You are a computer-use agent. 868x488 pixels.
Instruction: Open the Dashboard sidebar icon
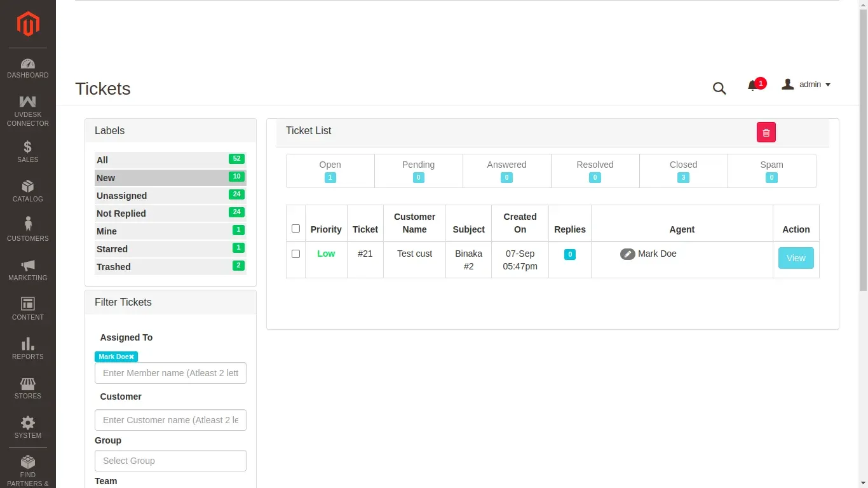tap(28, 68)
